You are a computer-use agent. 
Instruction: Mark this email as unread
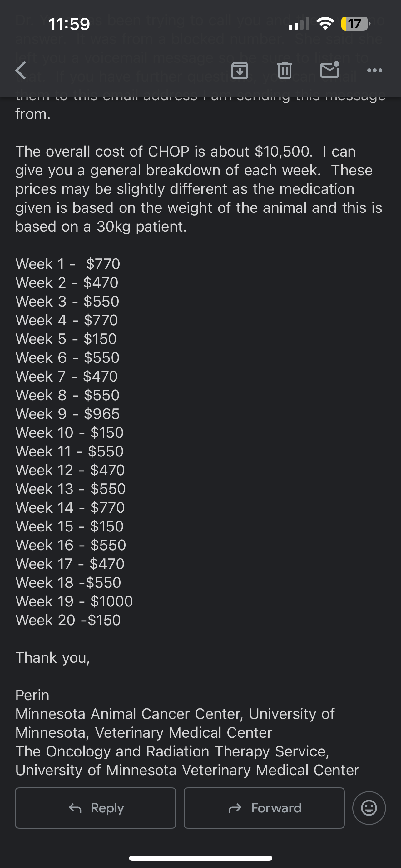[x=329, y=70]
